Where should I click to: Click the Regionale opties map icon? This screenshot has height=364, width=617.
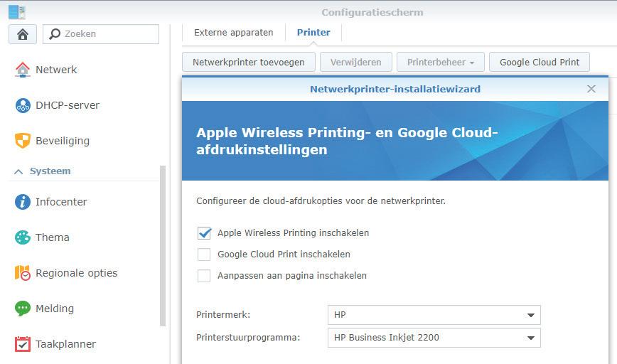tap(23, 273)
